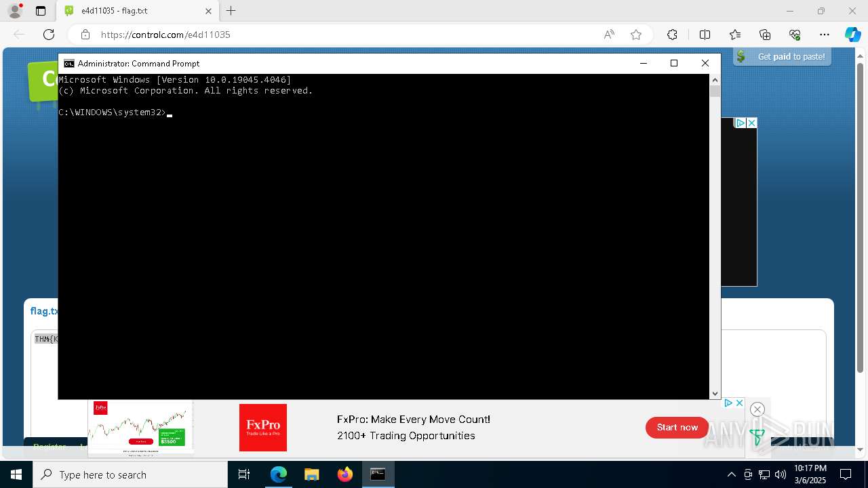Image resolution: width=868 pixels, height=488 pixels.
Task: Open the network tray icon
Action: (x=764, y=474)
